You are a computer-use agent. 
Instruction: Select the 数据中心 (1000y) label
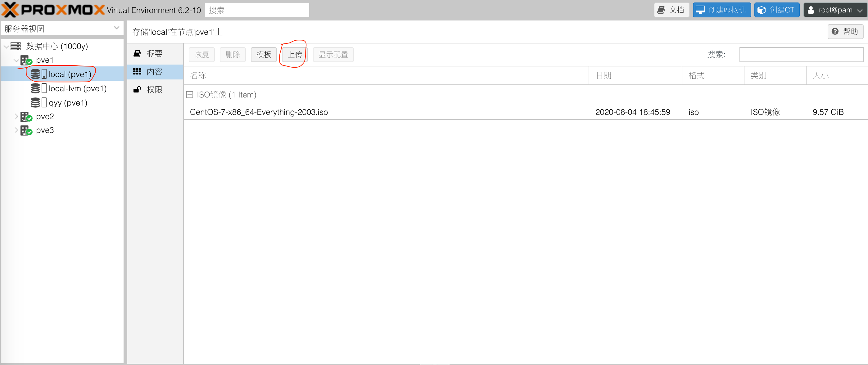coord(57,46)
